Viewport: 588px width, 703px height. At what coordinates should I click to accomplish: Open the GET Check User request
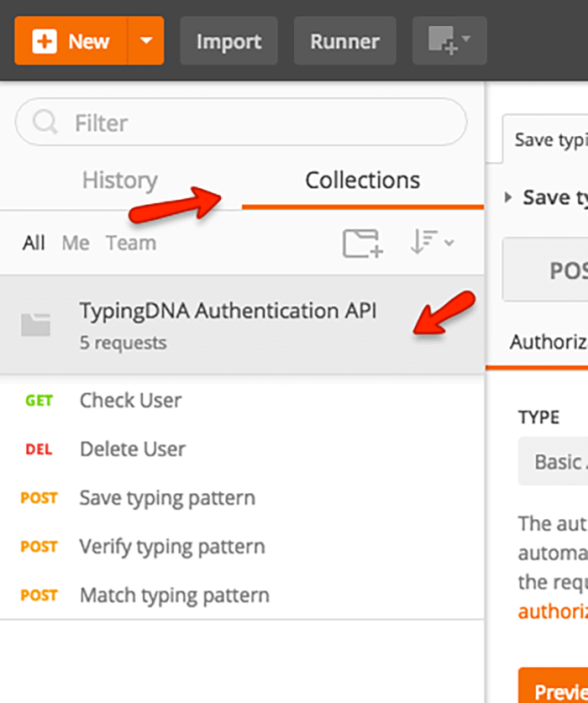point(242,400)
